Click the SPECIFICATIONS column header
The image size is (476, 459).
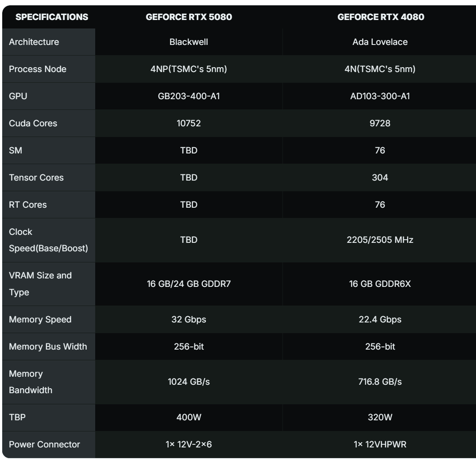[x=52, y=17]
